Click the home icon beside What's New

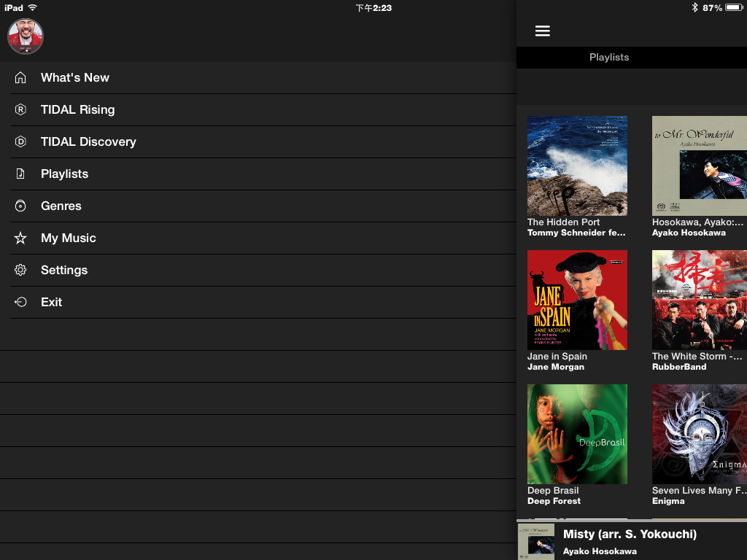click(20, 78)
